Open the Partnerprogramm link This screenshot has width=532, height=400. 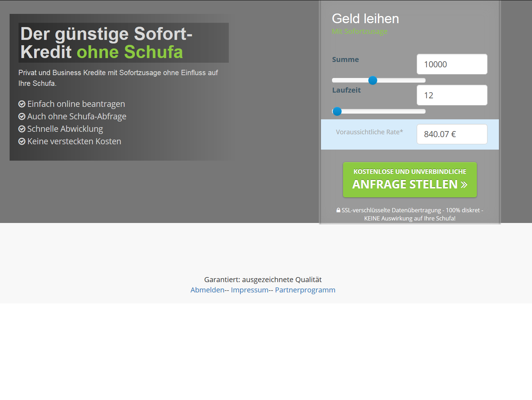click(305, 290)
